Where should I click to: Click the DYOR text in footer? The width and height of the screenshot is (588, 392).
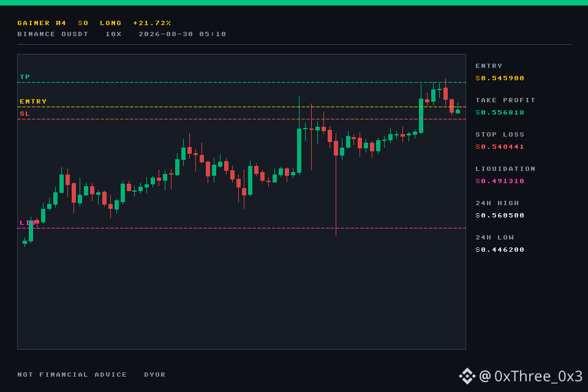click(155, 375)
